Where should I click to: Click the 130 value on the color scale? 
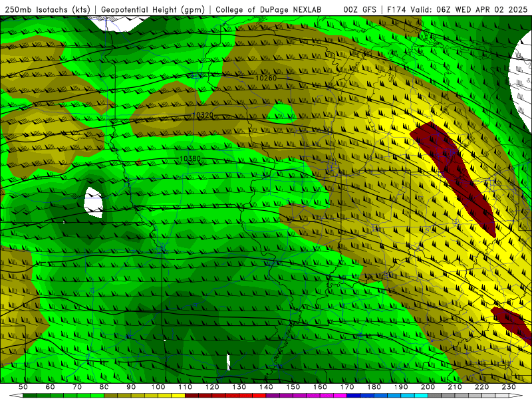[x=239, y=387]
